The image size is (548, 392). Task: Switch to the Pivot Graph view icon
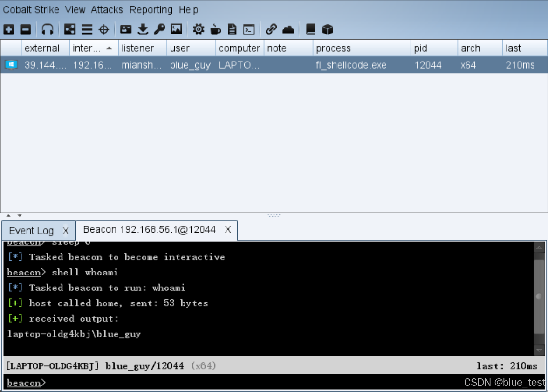click(x=70, y=29)
